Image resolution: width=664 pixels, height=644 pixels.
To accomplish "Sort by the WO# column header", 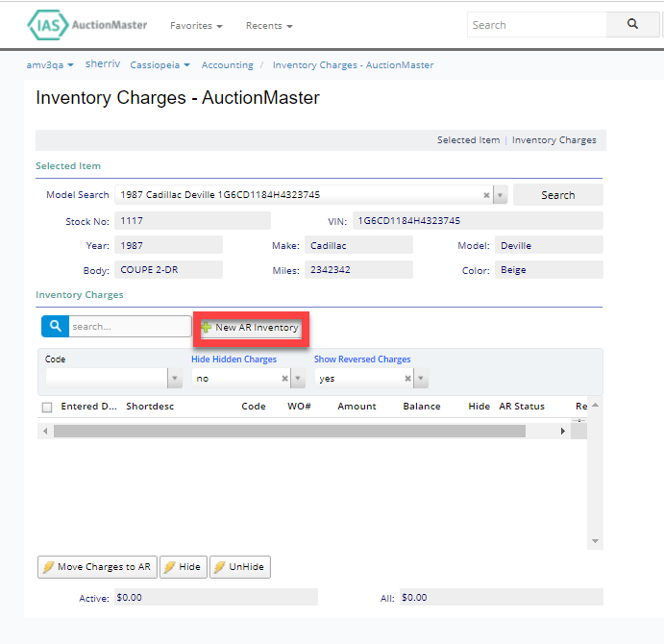I will click(x=299, y=407).
